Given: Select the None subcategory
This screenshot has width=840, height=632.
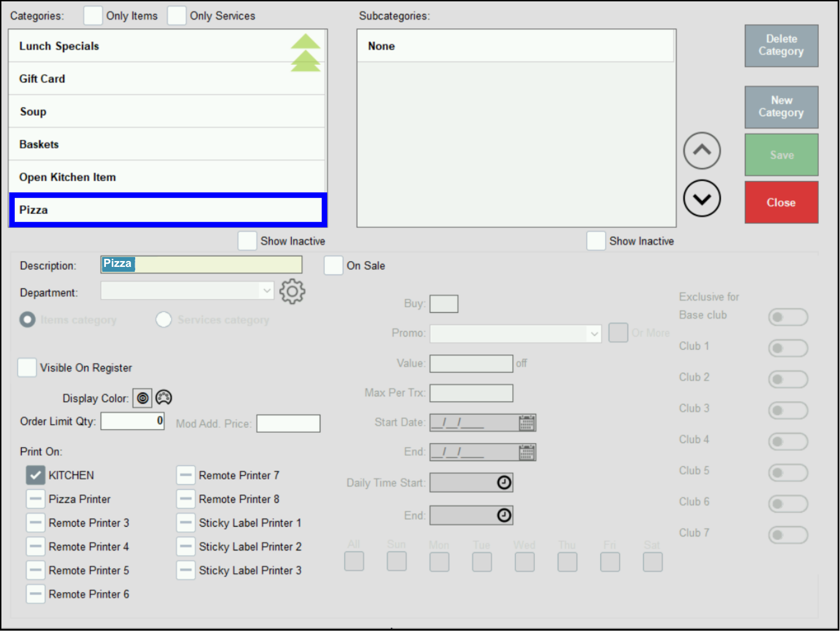Looking at the screenshot, I should point(516,46).
